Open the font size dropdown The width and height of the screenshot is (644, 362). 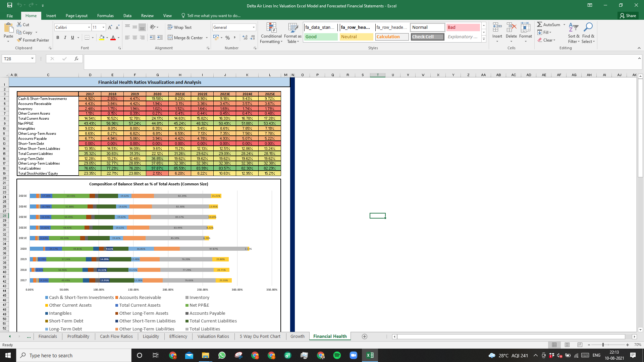coord(103,27)
